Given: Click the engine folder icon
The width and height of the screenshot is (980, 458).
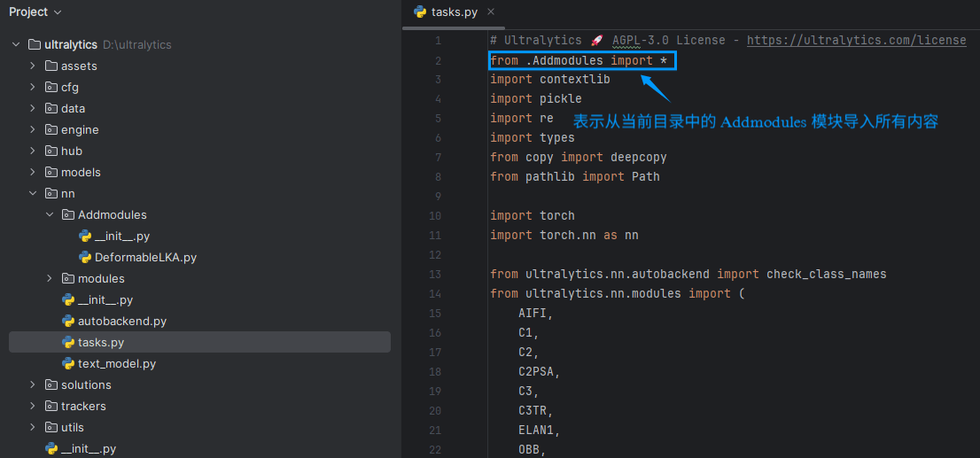Looking at the screenshot, I should (51, 130).
